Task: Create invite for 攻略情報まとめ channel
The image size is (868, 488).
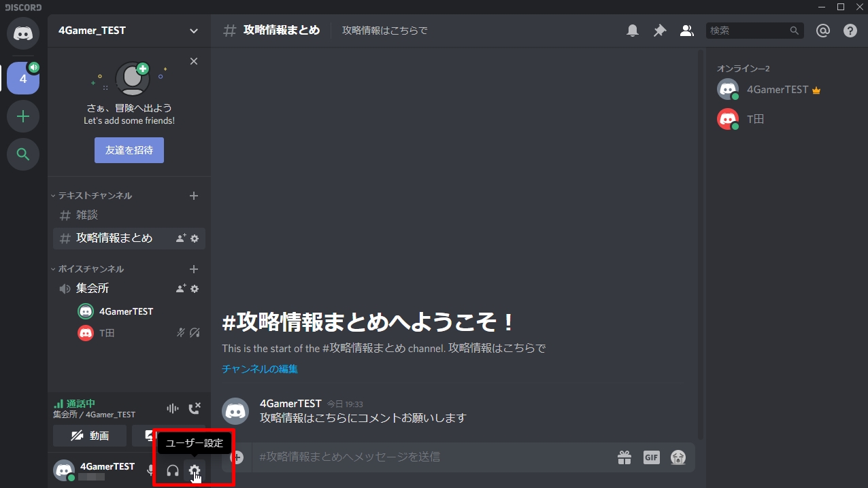Action: pyautogui.click(x=180, y=239)
